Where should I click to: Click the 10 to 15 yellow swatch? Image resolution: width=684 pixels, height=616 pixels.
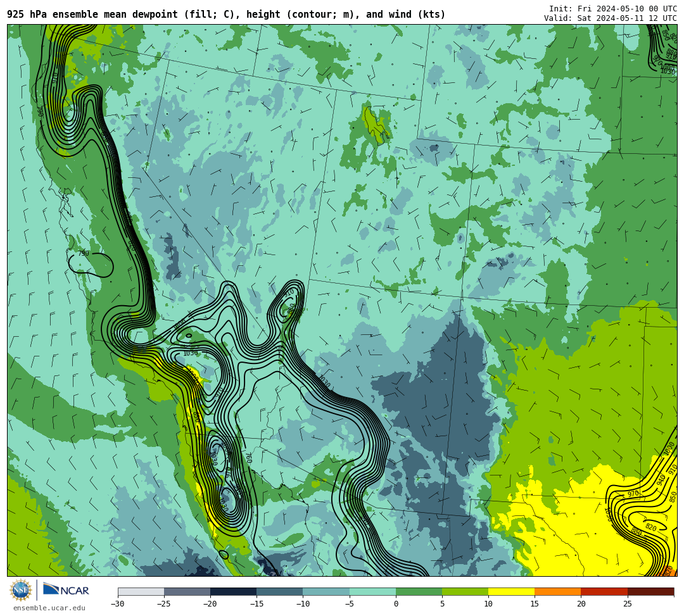pyautogui.click(x=511, y=591)
